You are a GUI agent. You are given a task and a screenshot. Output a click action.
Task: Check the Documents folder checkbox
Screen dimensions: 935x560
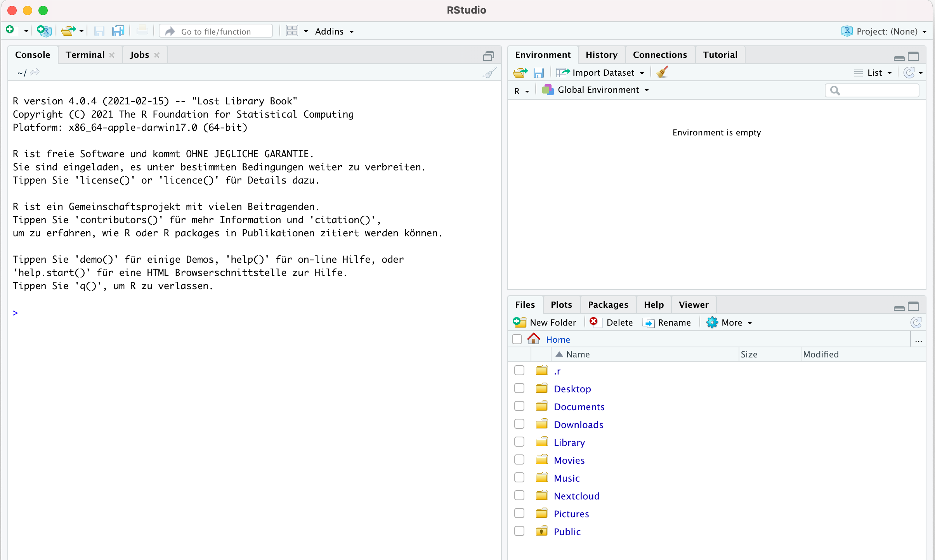pos(519,406)
